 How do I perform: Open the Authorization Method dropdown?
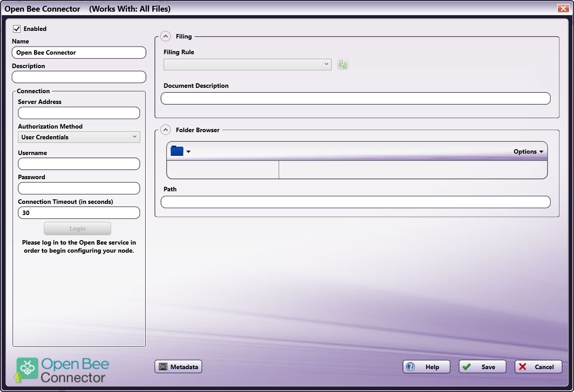[79, 137]
